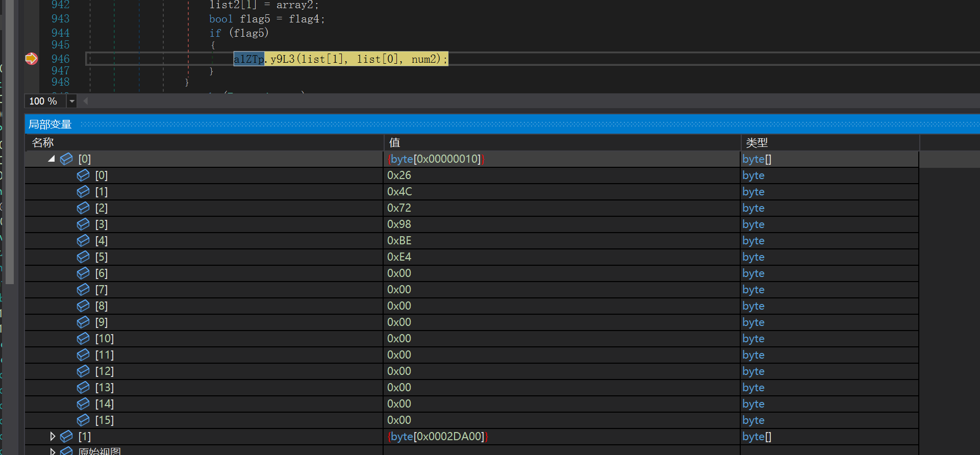Select the 局部变量 panel title
This screenshot has height=455, width=980.
click(50, 124)
